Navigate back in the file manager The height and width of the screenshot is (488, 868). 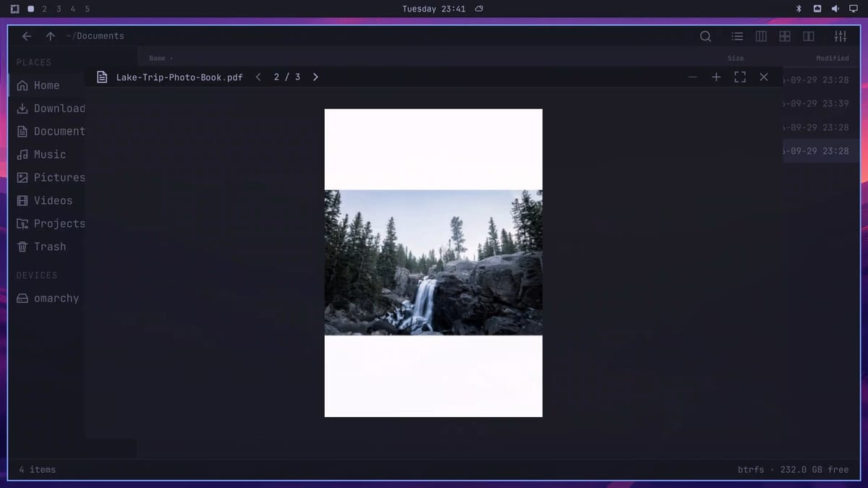tap(27, 36)
